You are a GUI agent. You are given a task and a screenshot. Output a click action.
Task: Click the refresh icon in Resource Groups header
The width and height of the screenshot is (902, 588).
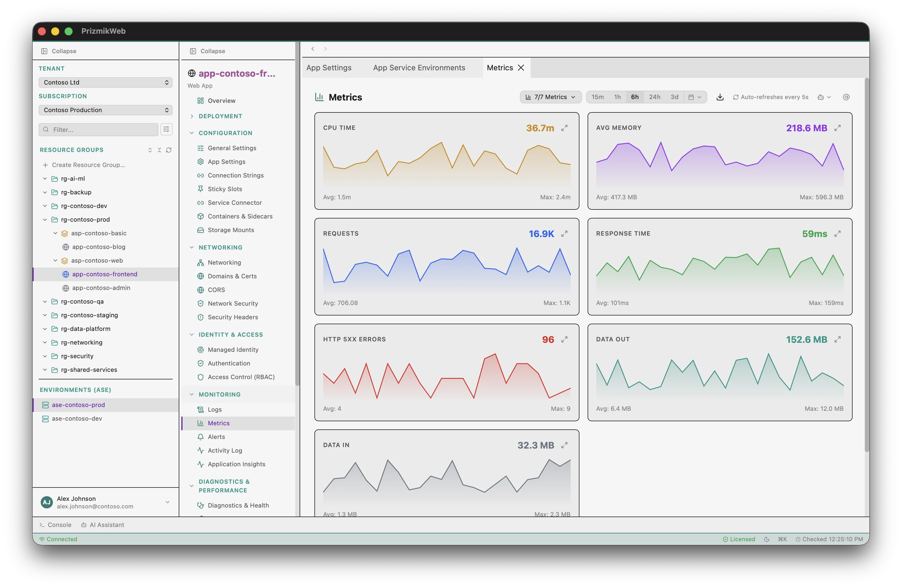tap(169, 150)
